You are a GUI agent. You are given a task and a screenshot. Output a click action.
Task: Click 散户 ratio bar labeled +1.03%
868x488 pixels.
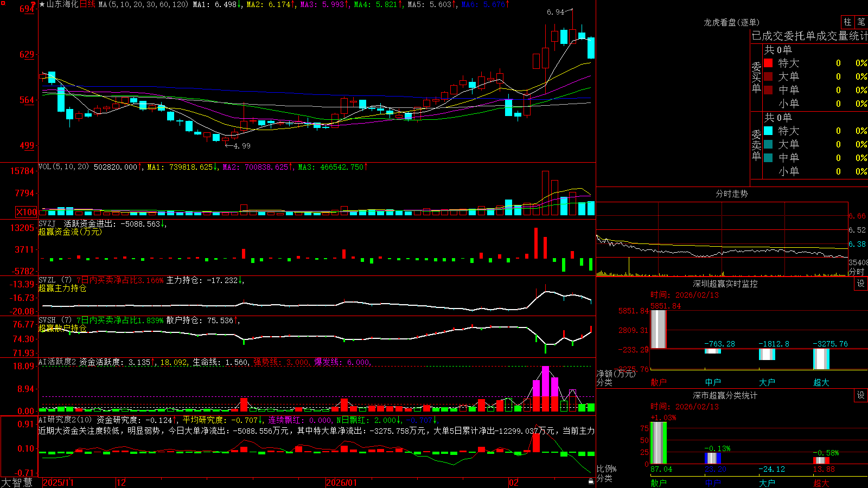(659, 442)
